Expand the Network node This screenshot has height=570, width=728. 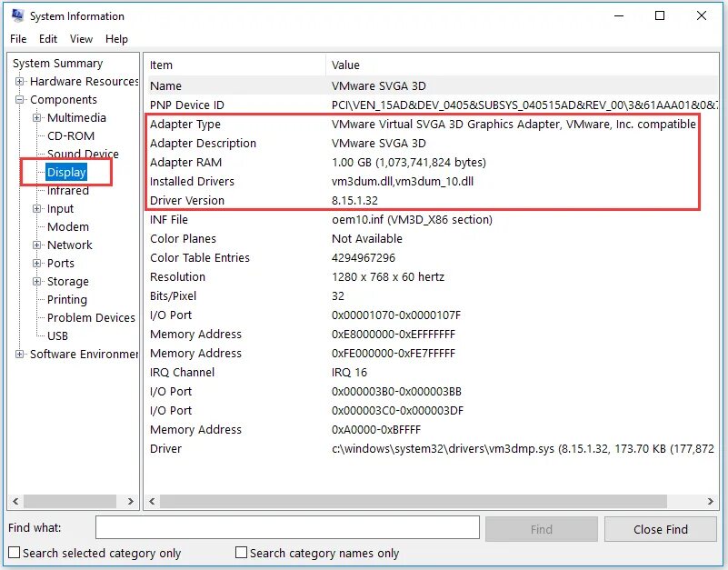click(36, 245)
